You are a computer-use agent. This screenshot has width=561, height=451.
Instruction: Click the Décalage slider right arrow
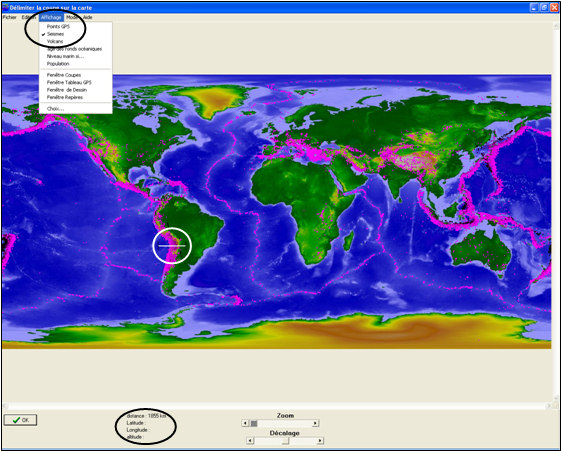click(320, 440)
